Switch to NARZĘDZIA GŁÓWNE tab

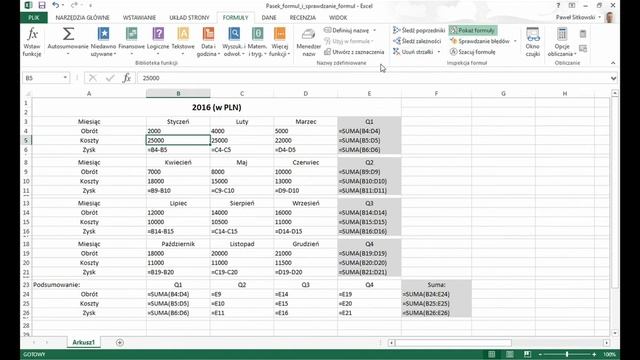pyautogui.click(x=82, y=18)
